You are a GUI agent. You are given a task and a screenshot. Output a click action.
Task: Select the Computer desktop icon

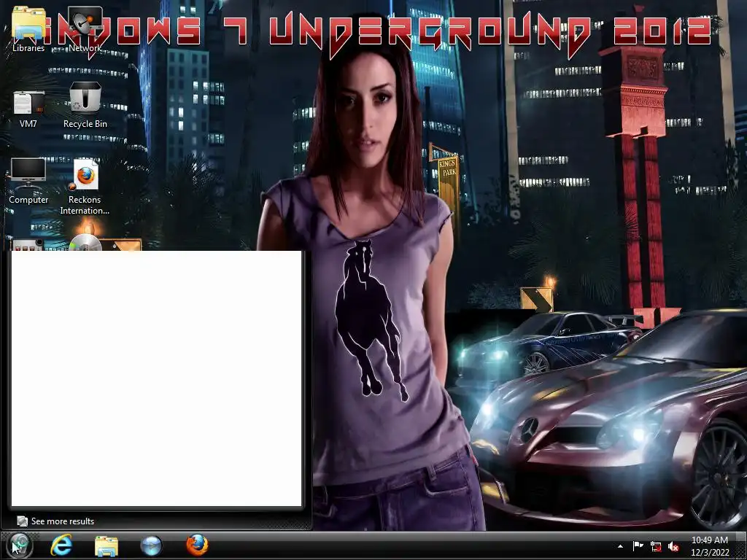(28, 181)
